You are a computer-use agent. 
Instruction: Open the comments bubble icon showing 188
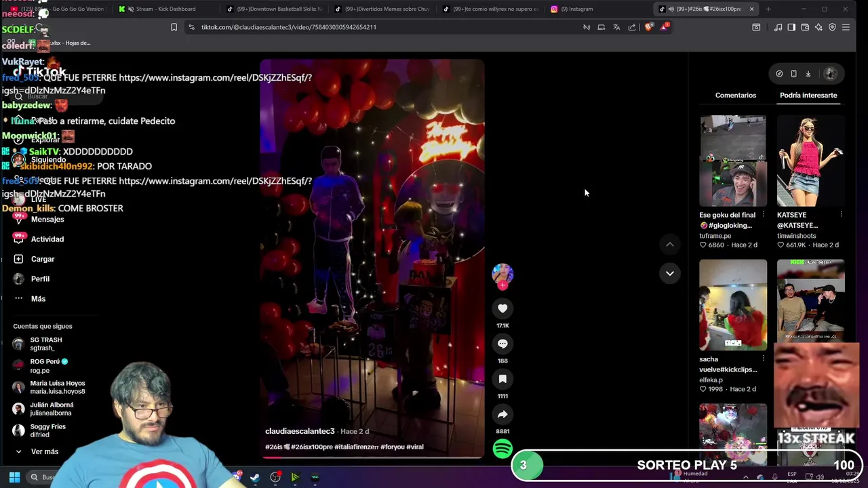pos(502,344)
